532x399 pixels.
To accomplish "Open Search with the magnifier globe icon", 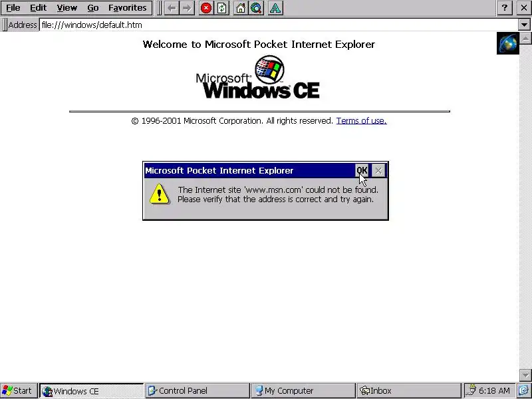I will pyautogui.click(x=256, y=8).
